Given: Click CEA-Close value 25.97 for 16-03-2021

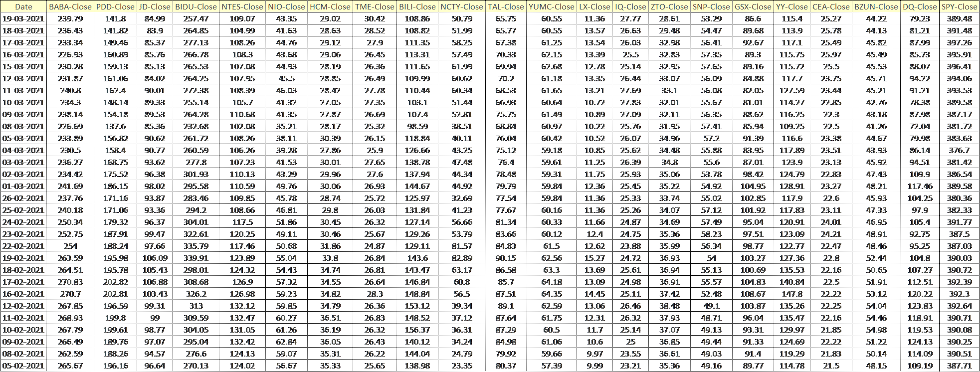Looking at the screenshot, I should (831, 54).
